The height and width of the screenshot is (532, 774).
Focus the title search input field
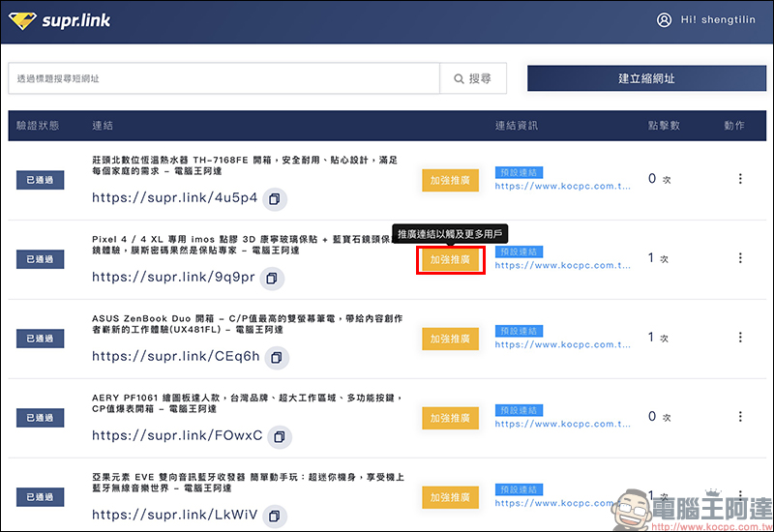[223, 78]
